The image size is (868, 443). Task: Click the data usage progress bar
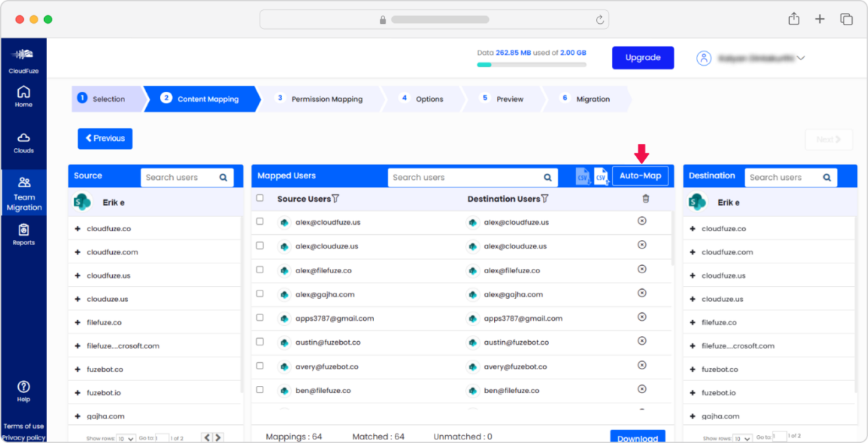pyautogui.click(x=532, y=64)
